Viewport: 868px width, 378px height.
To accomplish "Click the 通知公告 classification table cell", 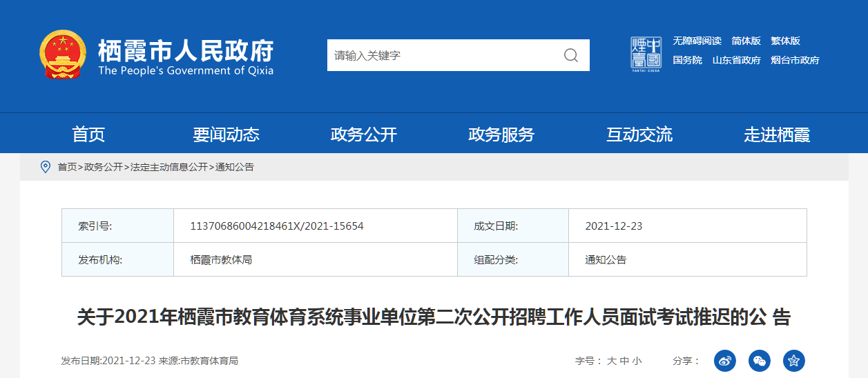I will point(687,259).
